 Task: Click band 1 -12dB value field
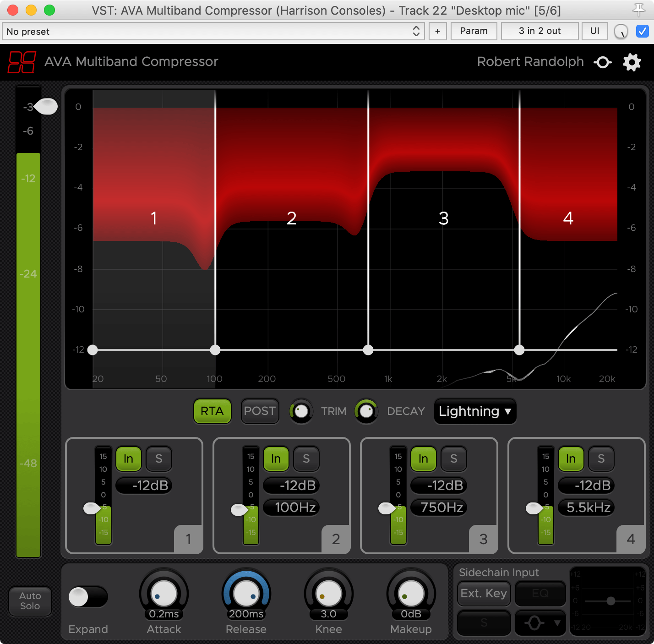tap(144, 485)
